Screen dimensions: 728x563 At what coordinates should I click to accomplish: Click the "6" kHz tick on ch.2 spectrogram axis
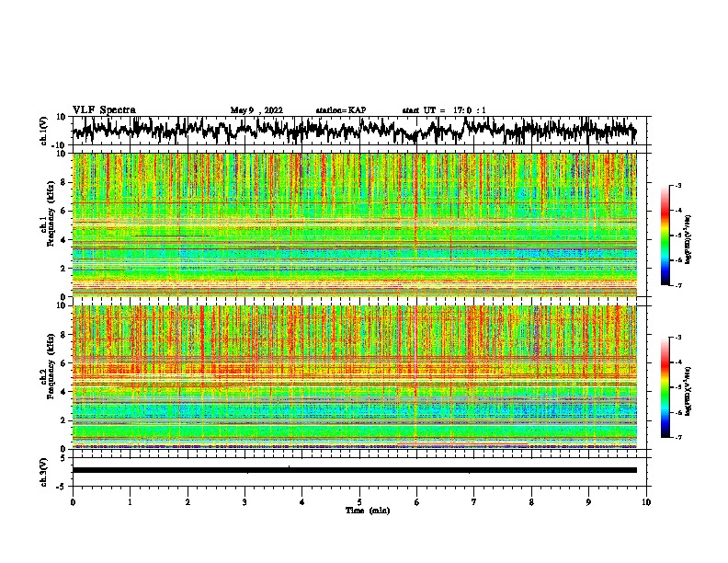coord(64,363)
